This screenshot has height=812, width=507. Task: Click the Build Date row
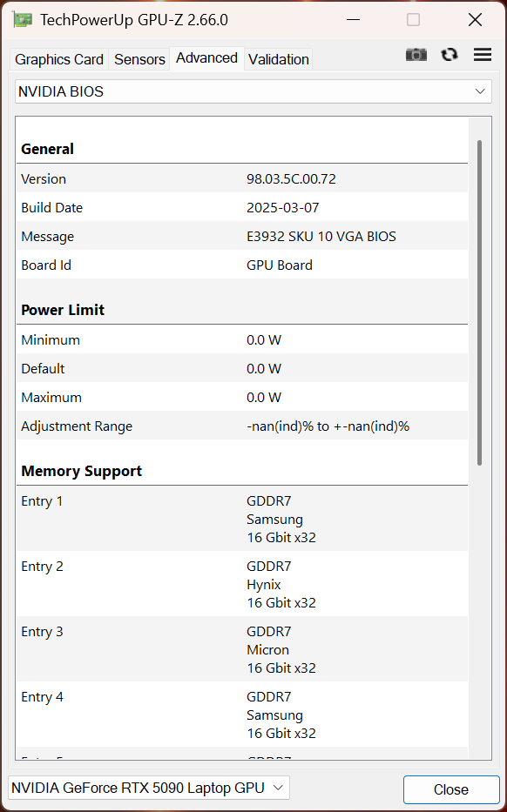click(x=242, y=208)
